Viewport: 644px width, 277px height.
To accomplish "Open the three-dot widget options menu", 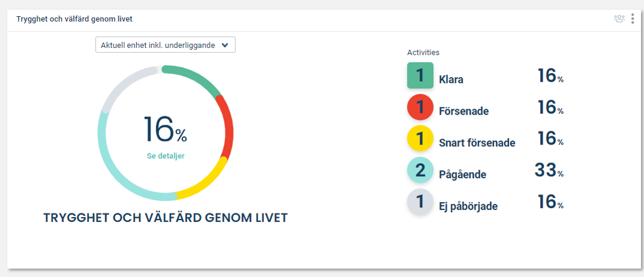I will [x=633, y=19].
